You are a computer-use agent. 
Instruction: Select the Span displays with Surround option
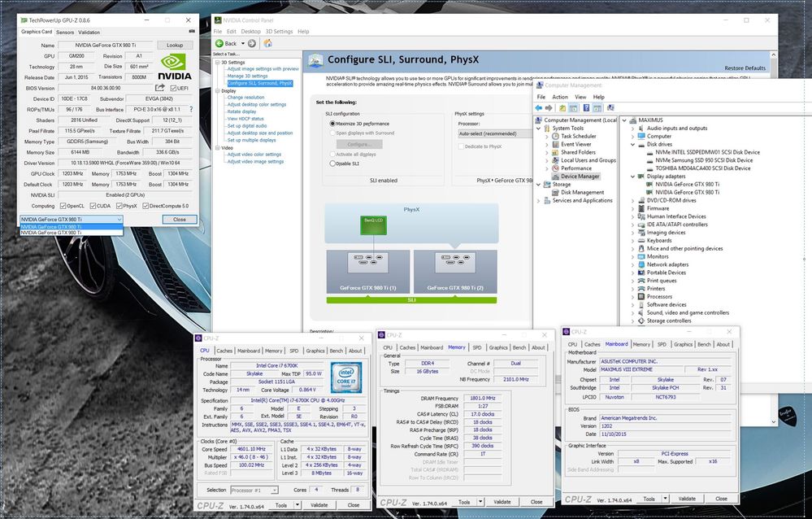coord(332,133)
